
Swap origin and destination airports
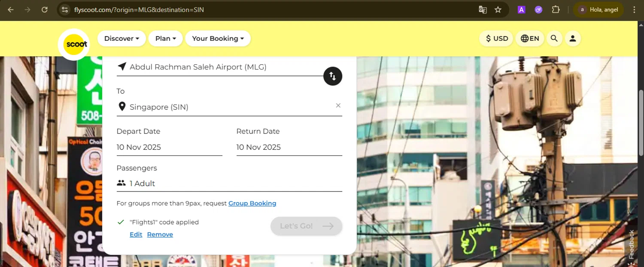pyautogui.click(x=333, y=76)
